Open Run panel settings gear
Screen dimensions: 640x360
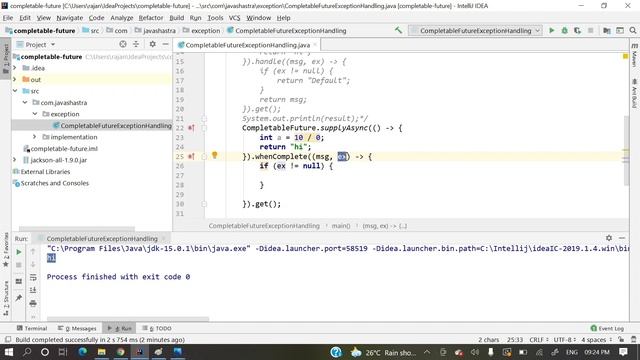click(609, 238)
